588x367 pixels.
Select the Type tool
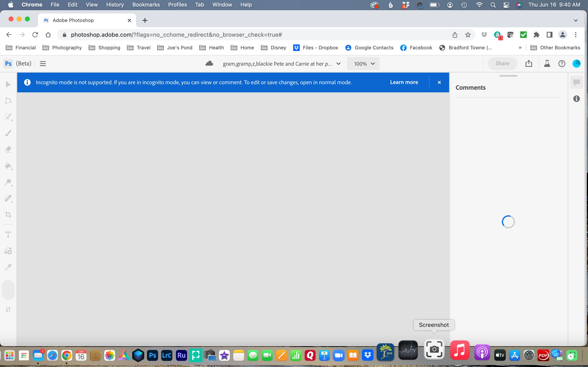click(x=8, y=234)
